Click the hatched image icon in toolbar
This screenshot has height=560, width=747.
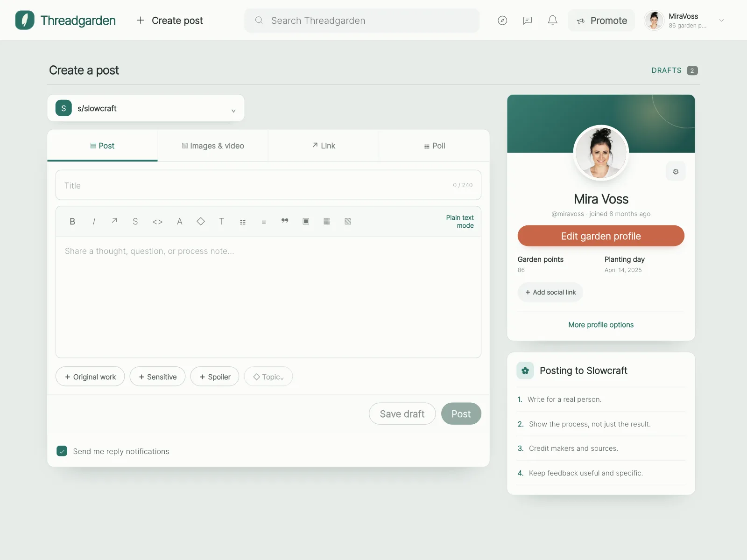click(348, 221)
